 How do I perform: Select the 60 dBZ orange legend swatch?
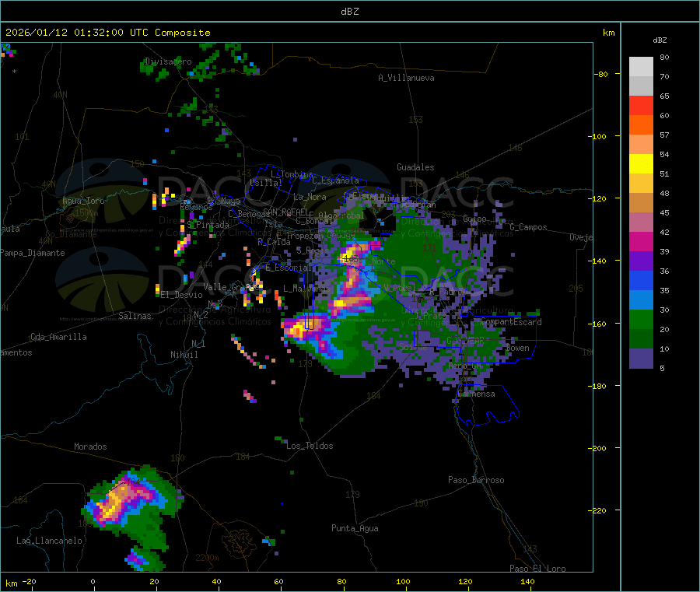click(x=641, y=125)
